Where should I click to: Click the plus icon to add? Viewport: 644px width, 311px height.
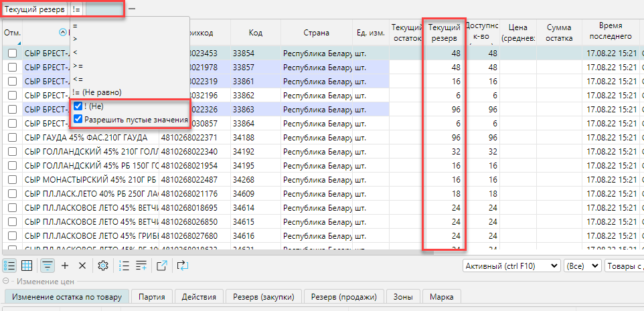(x=65, y=266)
